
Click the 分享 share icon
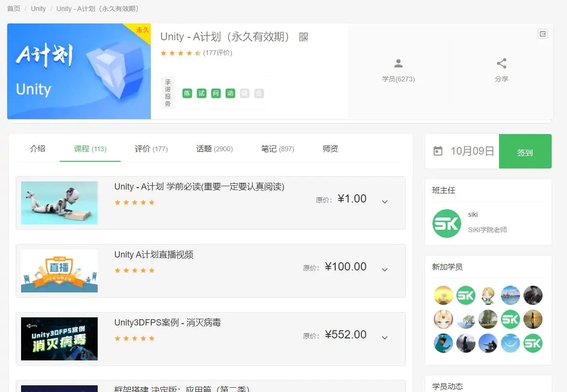(501, 64)
